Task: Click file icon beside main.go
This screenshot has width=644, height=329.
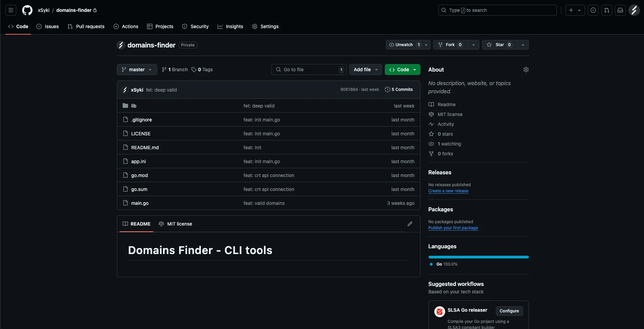Action: pos(125,203)
